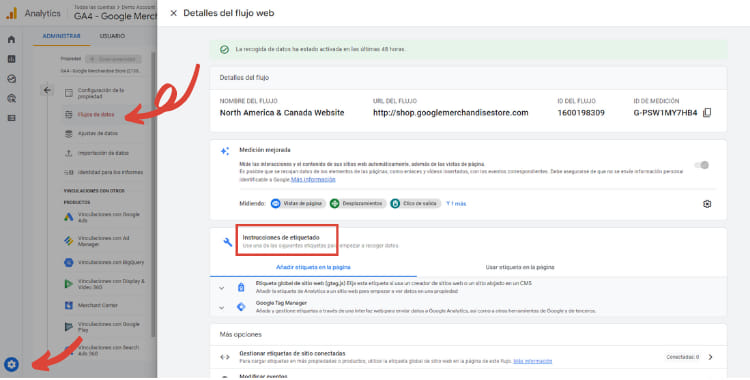Open Vinculaciones con Ad Manager
Viewport: 750px width, 380px height.
click(103, 241)
